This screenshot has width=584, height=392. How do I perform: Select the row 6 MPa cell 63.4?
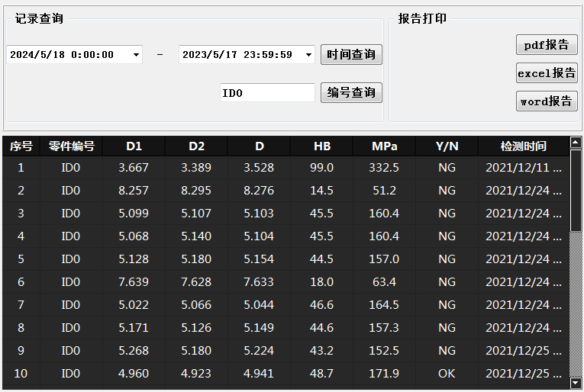coord(384,282)
